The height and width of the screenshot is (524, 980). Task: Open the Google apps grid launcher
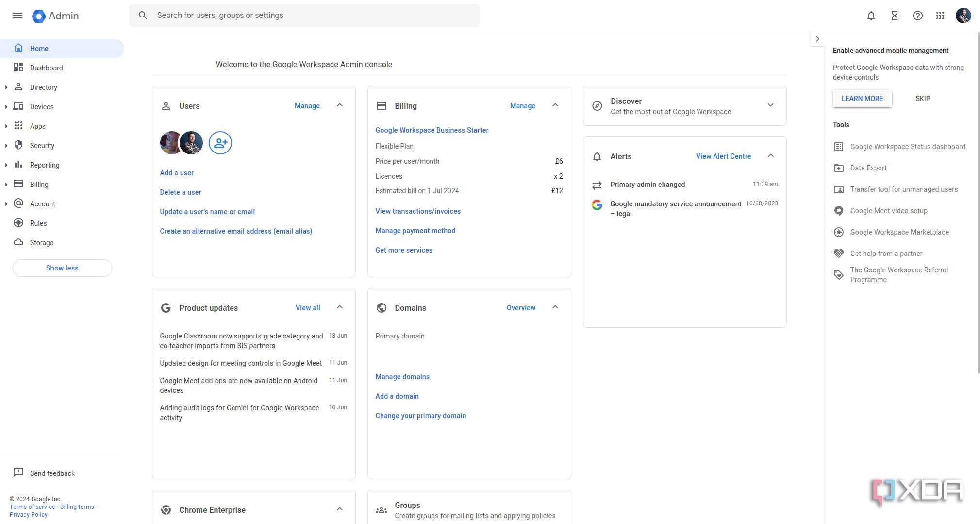(940, 16)
